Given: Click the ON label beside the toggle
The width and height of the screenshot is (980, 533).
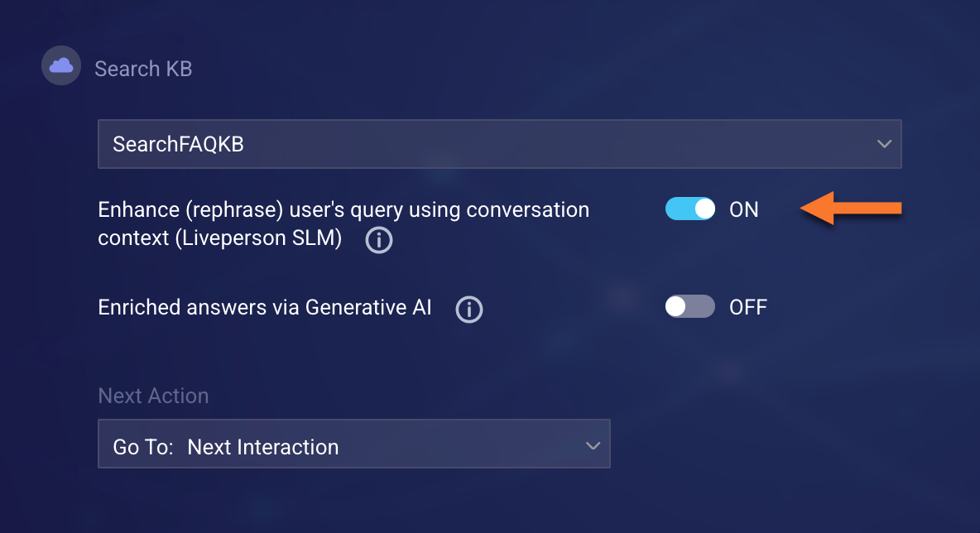Looking at the screenshot, I should pos(743,210).
